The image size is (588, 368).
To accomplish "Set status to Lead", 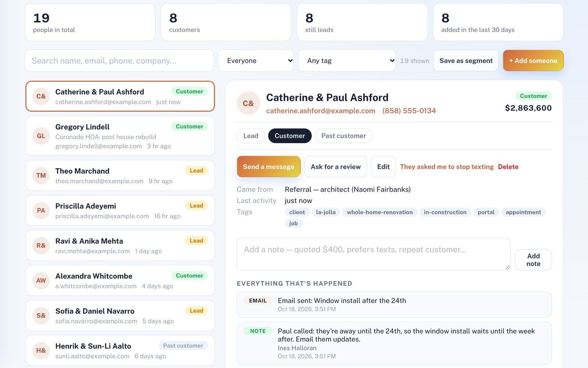I will 251,136.
